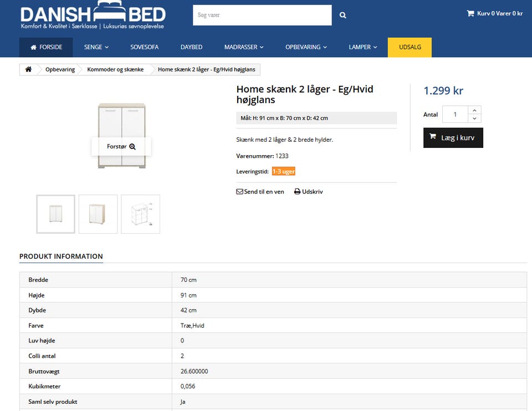Viewport: 532px width, 411px height.
Task: Click the price 1.299 kr
Action: pos(443,90)
